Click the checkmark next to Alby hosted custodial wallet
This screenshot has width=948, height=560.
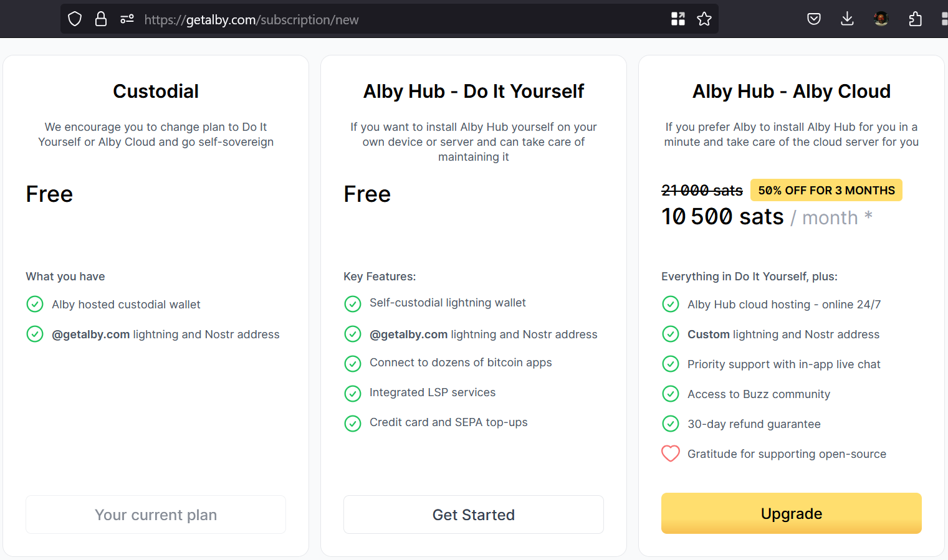pos(35,304)
